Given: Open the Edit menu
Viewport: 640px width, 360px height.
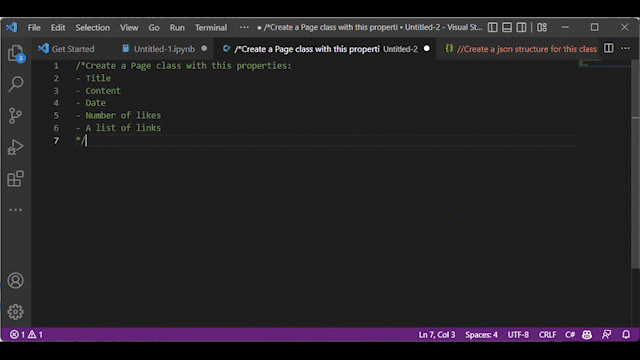Looking at the screenshot, I should (58, 27).
